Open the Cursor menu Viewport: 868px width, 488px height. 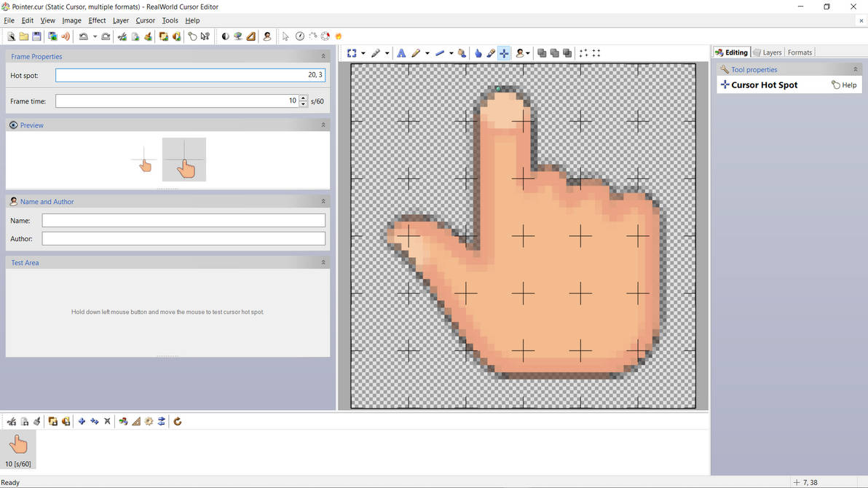point(145,20)
